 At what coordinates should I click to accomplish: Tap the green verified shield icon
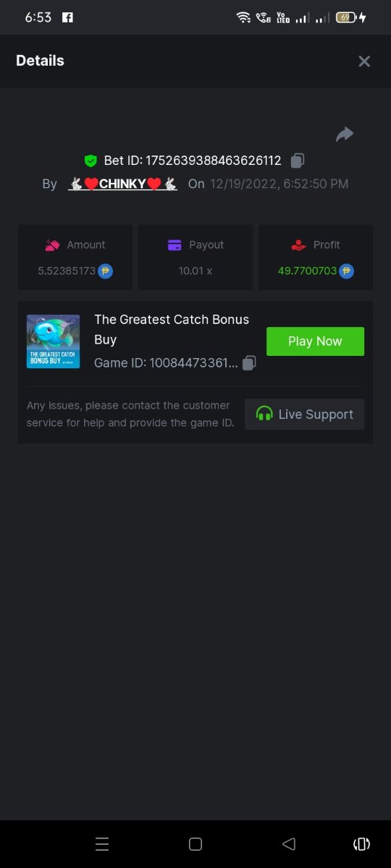pos(91,161)
